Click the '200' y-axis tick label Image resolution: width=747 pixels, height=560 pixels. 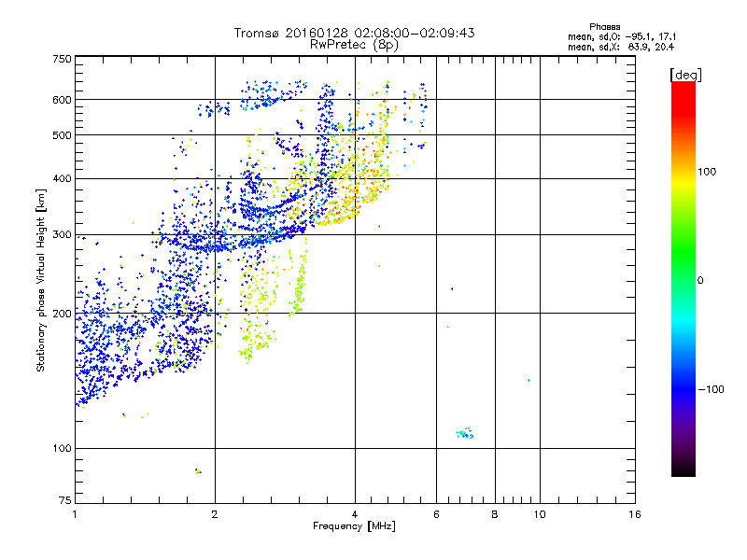pos(62,314)
